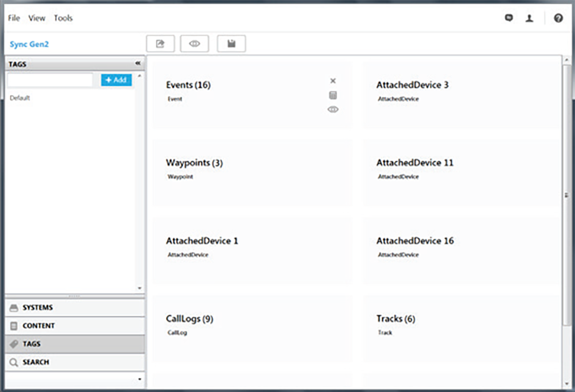The width and height of the screenshot is (575, 392).
Task: Click the down arrow of the tags list scrollbar
Action: click(139, 289)
